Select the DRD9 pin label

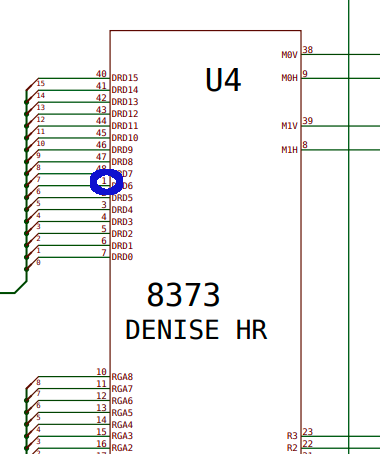pyautogui.click(x=122, y=150)
